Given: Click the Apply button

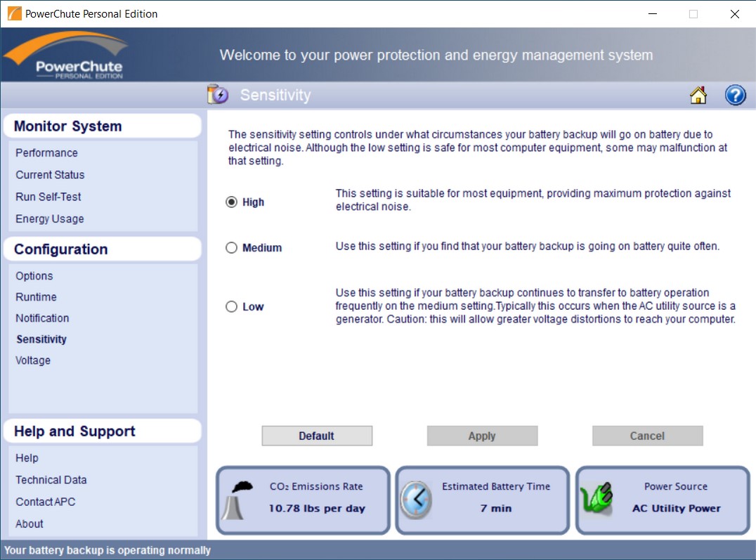Looking at the screenshot, I should click(482, 436).
